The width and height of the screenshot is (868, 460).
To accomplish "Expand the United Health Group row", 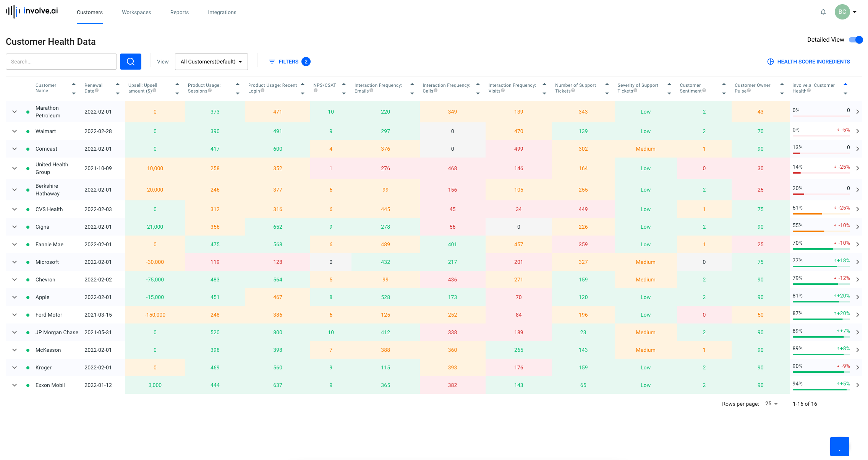I will pyautogui.click(x=15, y=168).
